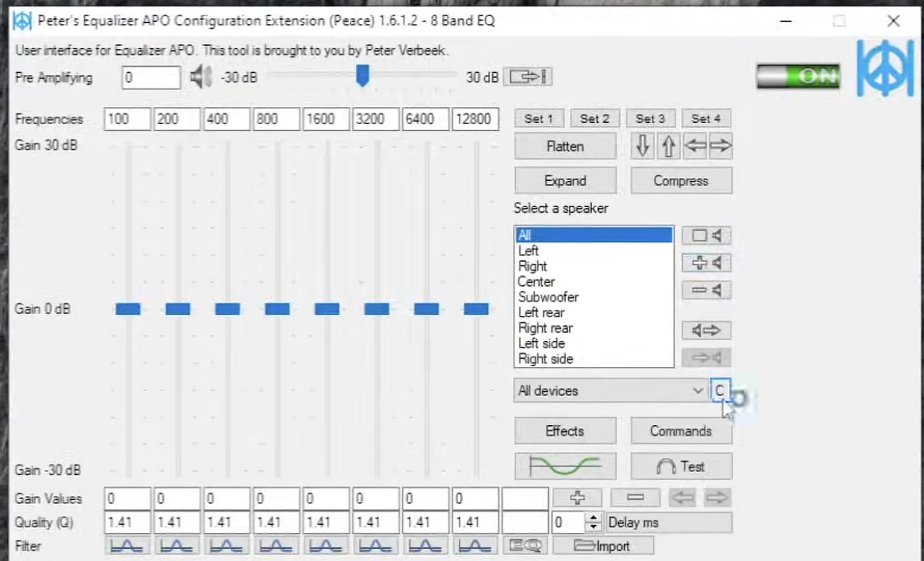
Task: Click the Import button
Action: pyautogui.click(x=603, y=546)
